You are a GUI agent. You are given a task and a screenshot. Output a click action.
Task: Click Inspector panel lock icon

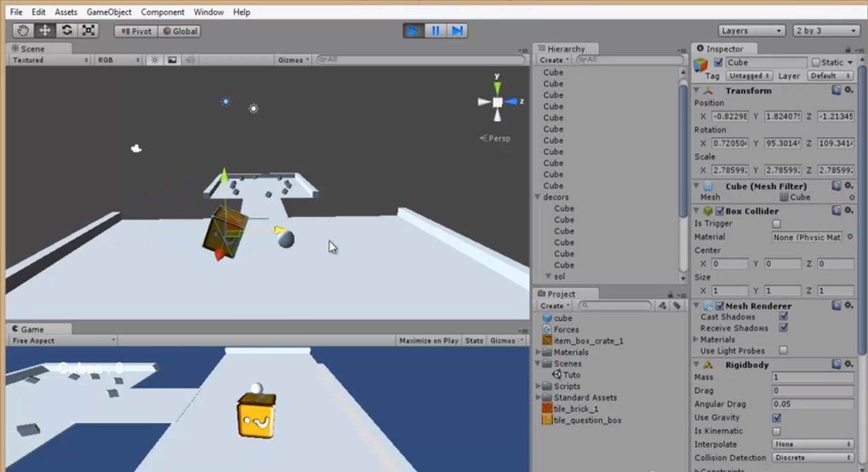(x=848, y=49)
